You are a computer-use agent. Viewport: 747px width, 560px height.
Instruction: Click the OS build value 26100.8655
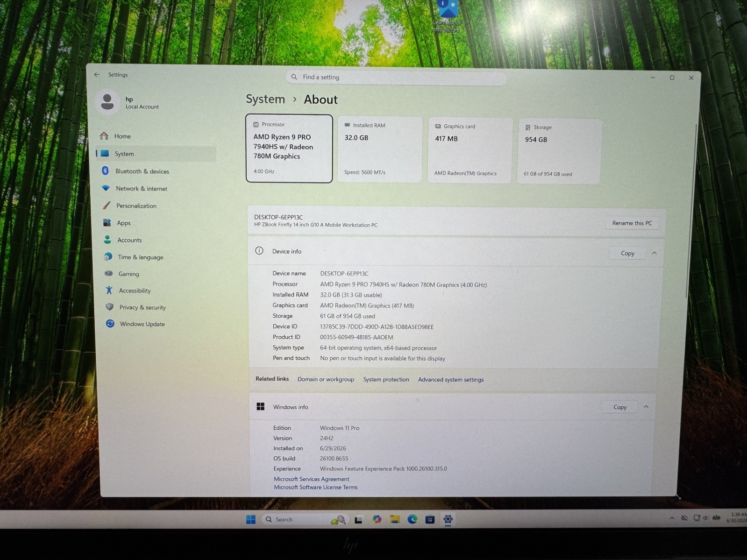(x=334, y=459)
